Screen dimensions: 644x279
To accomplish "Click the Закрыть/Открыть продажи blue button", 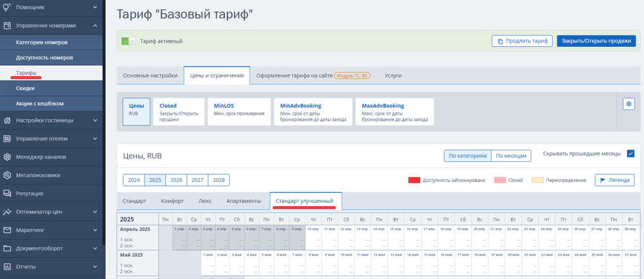I will (x=597, y=41).
